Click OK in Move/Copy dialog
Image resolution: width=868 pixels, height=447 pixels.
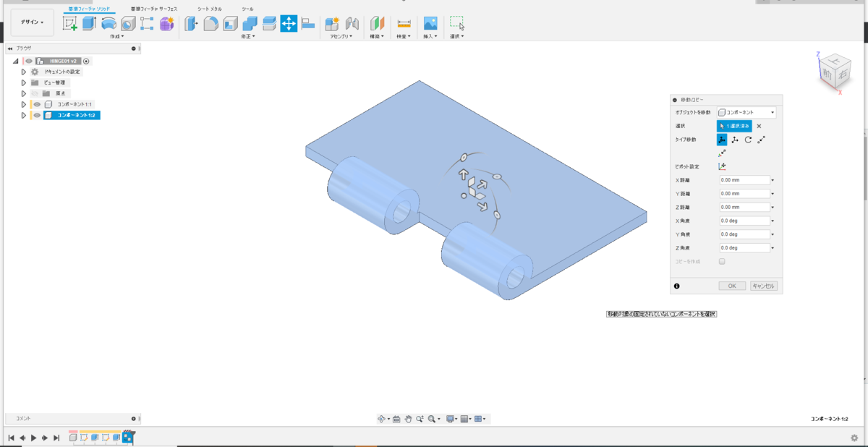coord(732,286)
